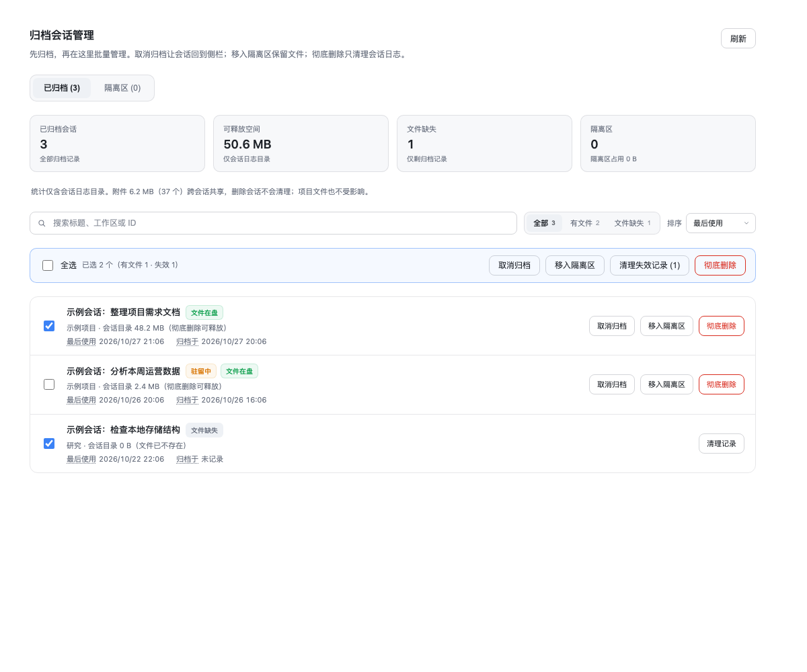The image size is (807, 672).
Task: Click 文件在盘 badge on 整理项目需求文档
Action: (204, 312)
